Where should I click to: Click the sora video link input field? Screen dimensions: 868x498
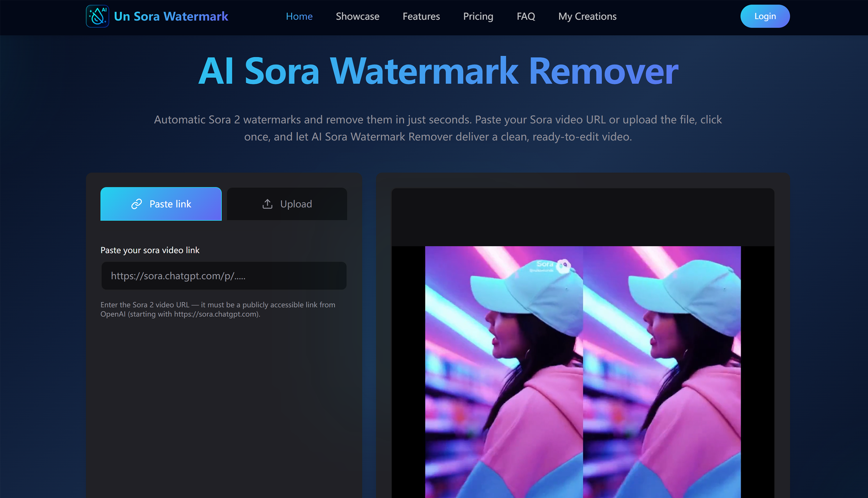(x=223, y=276)
